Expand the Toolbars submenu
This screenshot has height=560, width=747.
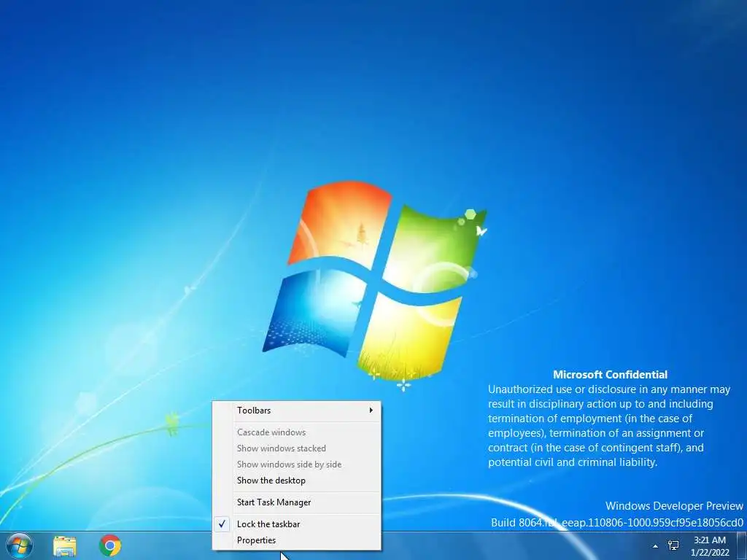297,411
